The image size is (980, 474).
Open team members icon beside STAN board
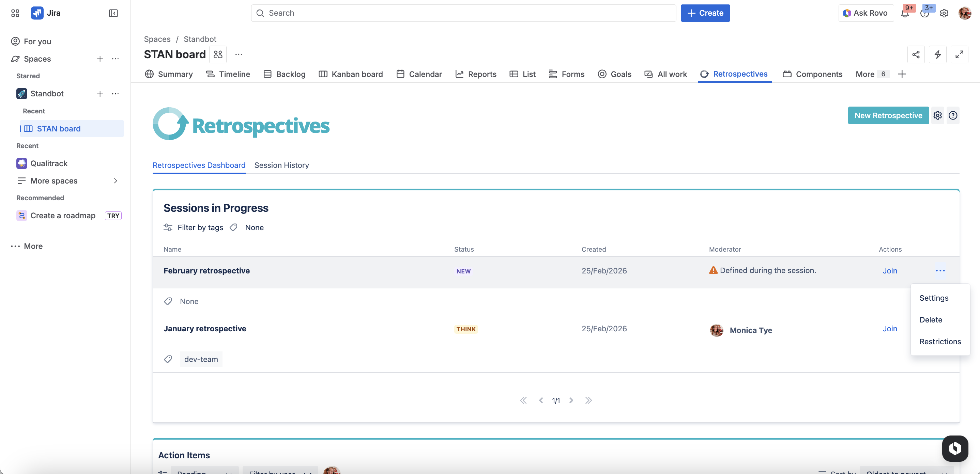click(218, 55)
